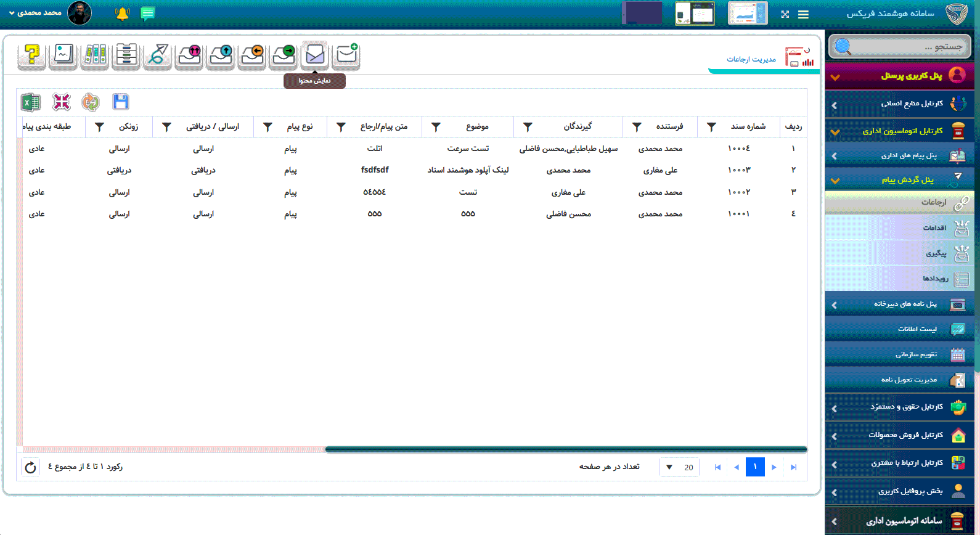
Task: Click the fullscreen expand icon in header
Action: coord(785,14)
